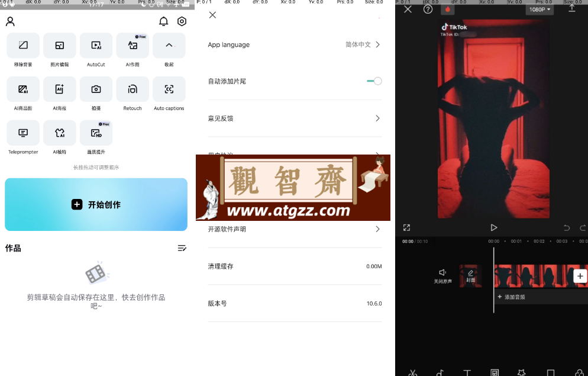Screen dimensions: 588x376
Task: Edit the 封面 cover thumbnail
Action: [471, 276]
